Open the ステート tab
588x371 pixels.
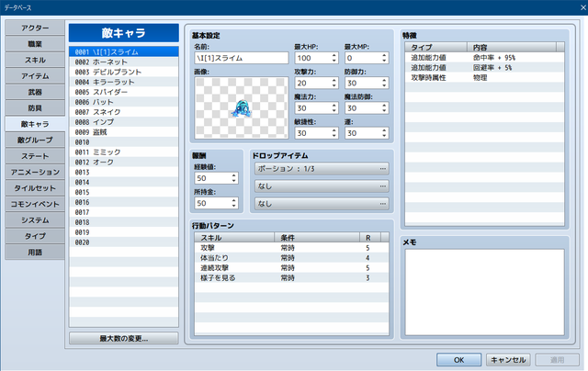pyautogui.click(x=35, y=156)
